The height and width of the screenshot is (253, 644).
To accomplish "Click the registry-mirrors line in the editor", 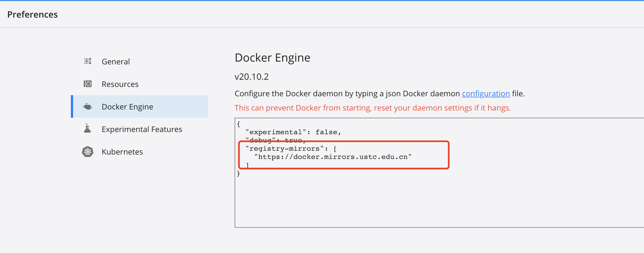I will pyautogui.click(x=291, y=148).
